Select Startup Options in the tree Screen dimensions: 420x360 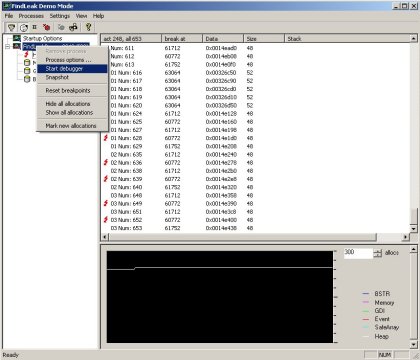(42, 38)
